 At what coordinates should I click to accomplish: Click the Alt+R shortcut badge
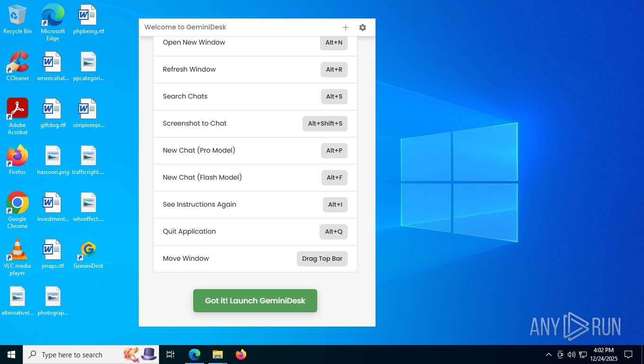[x=334, y=70]
